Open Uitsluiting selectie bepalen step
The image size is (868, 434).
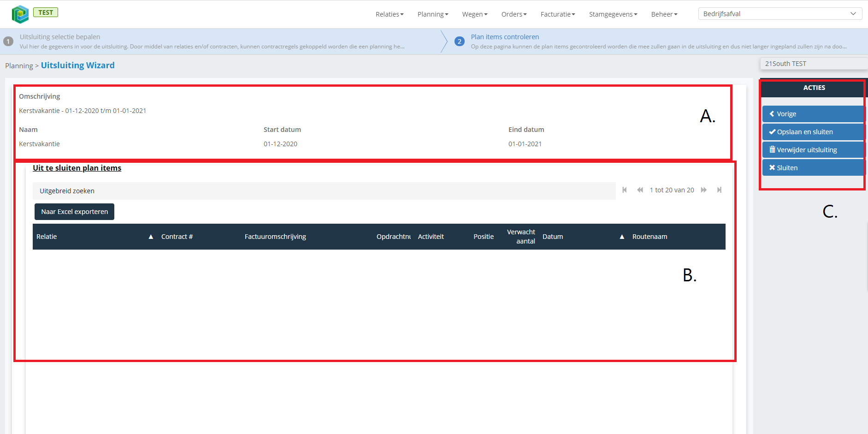point(60,37)
